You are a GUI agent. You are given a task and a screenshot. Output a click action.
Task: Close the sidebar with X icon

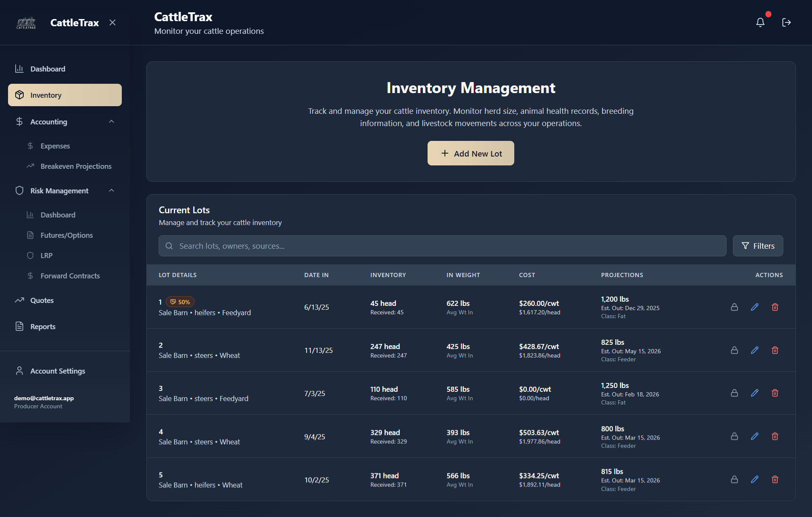tap(112, 22)
